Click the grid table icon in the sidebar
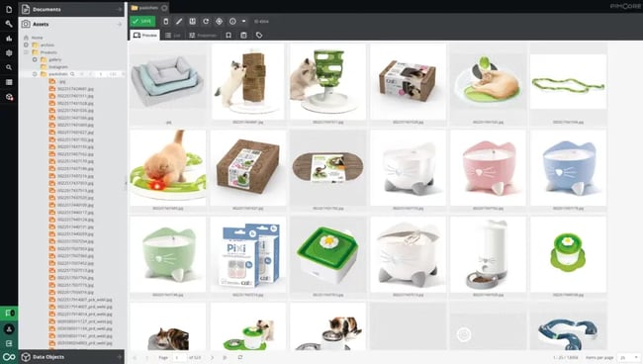643x364 pixels. coord(9,82)
